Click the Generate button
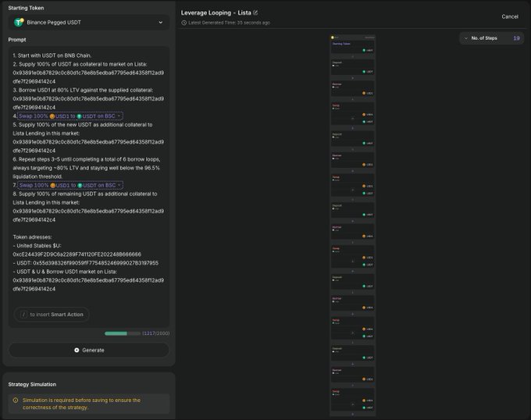 tap(89, 350)
